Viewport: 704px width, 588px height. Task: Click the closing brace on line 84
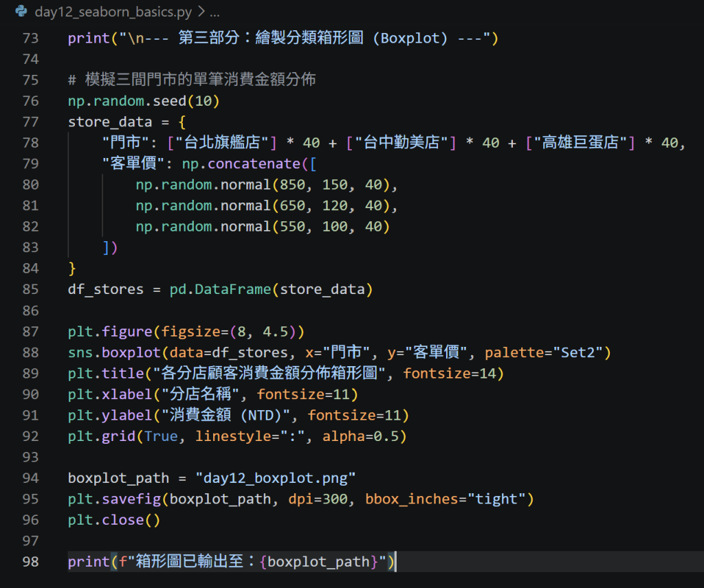[x=71, y=269]
